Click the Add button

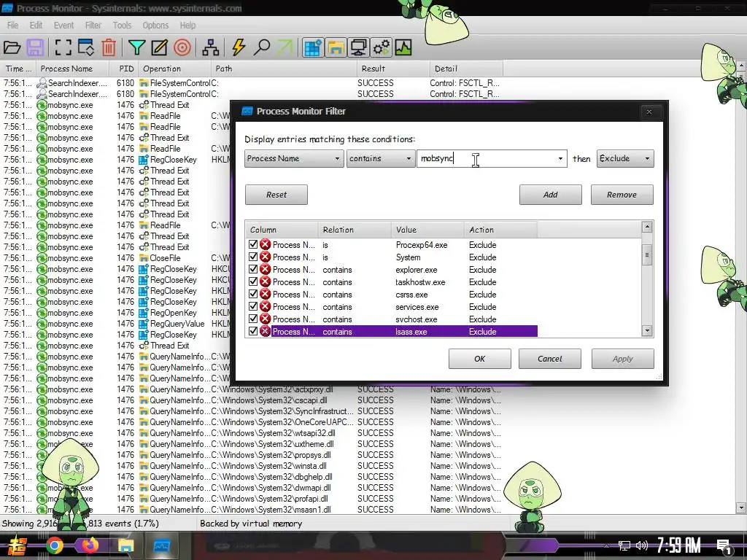550,195
